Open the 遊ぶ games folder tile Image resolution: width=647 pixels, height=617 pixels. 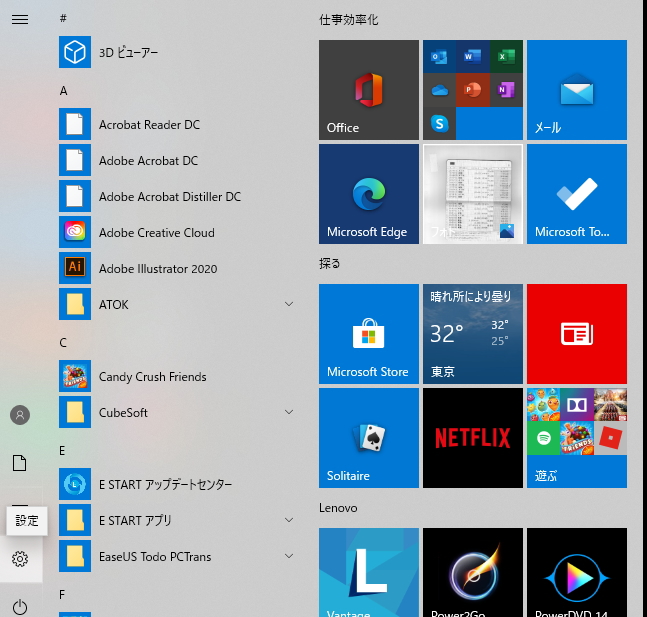(577, 438)
